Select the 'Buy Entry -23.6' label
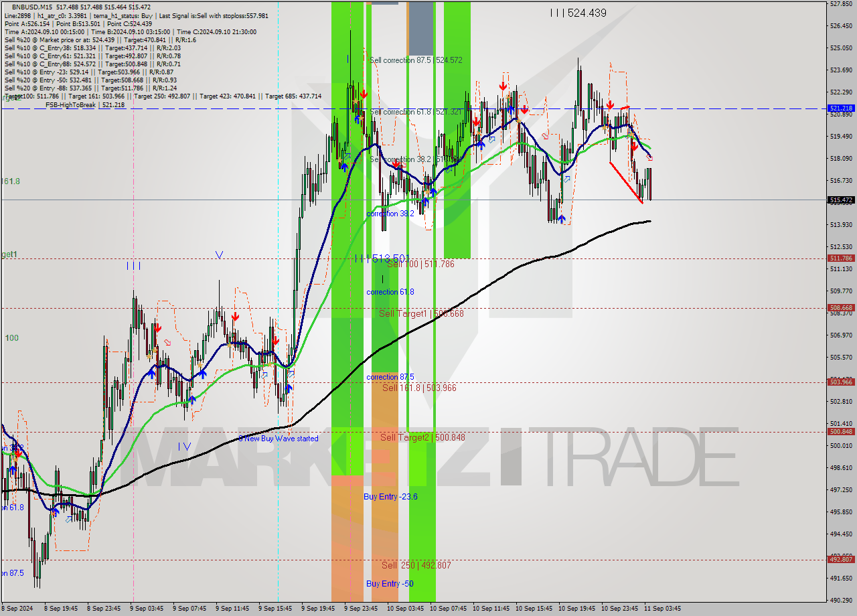This screenshot has height=616, width=857. (x=390, y=496)
